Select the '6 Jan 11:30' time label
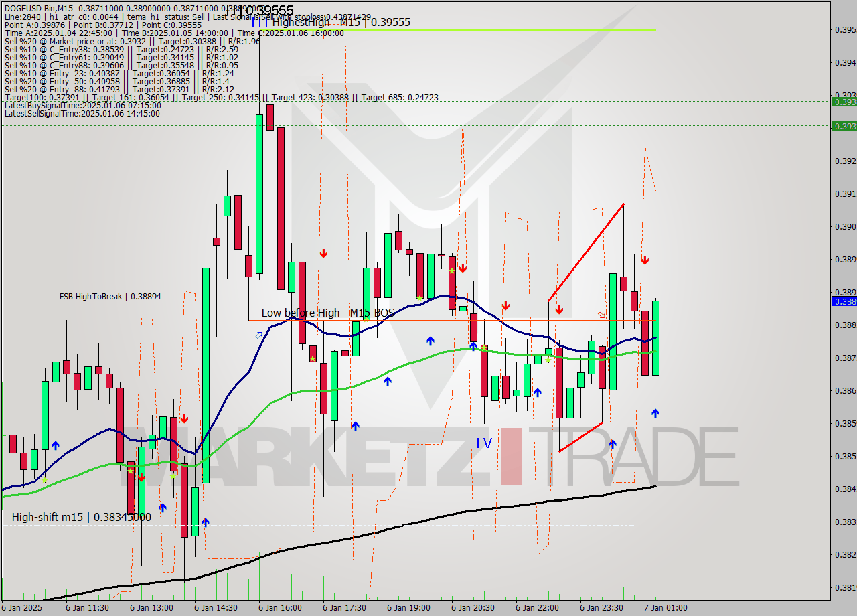857x616 pixels. click(87, 608)
